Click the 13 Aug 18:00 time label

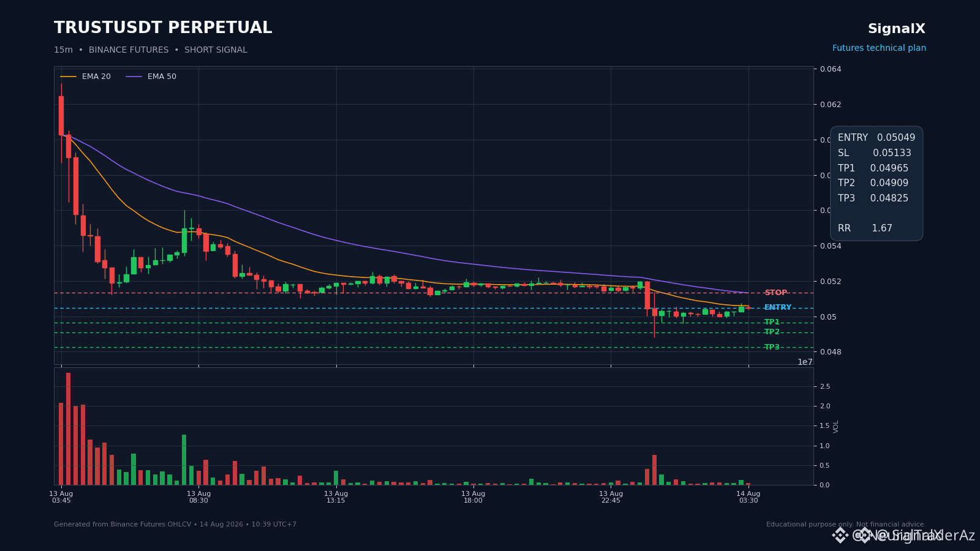pos(473,497)
